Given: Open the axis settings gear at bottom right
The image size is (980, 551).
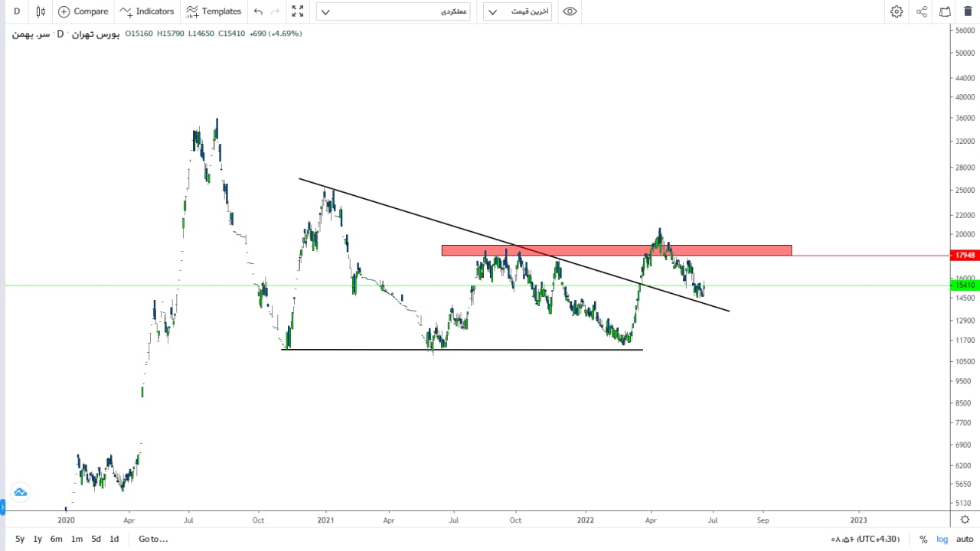Looking at the screenshot, I should coord(965,520).
